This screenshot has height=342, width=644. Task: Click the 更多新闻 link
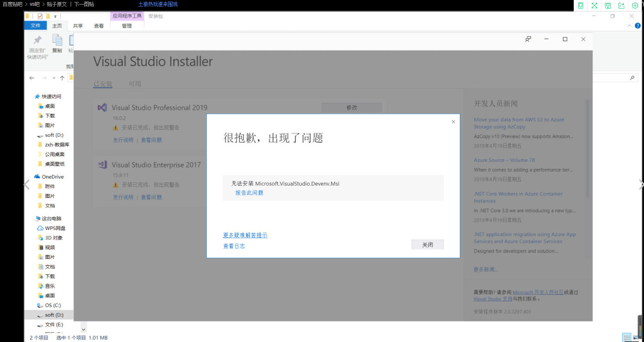pyautogui.click(x=486, y=270)
